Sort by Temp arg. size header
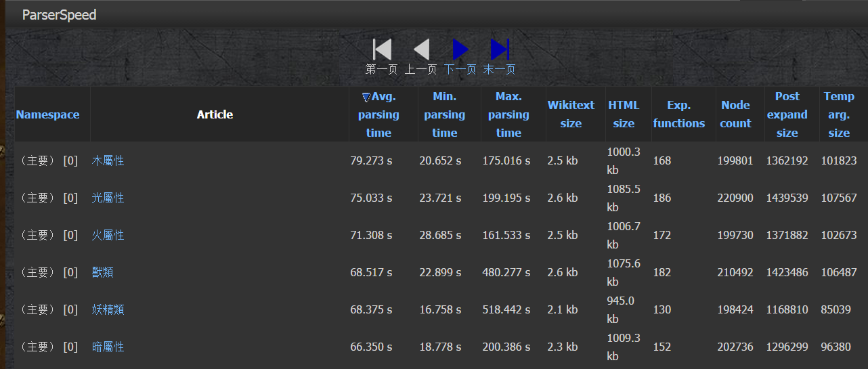This screenshot has width=868, height=369. (x=839, y=114)
